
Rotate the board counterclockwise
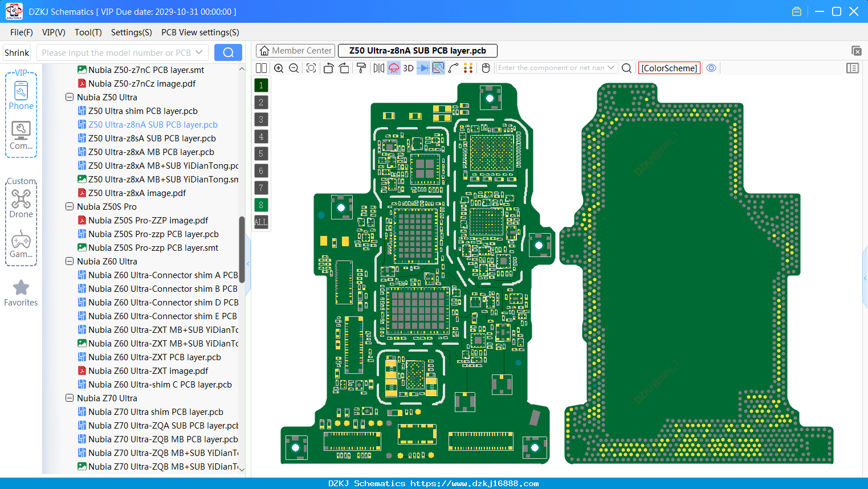[x=328, y=68]
